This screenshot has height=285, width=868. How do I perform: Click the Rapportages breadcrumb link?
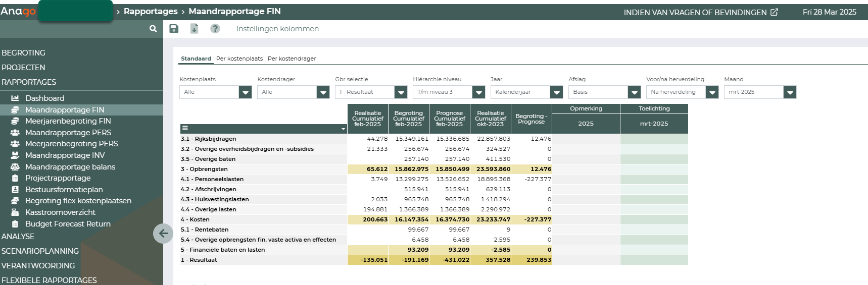151,11
